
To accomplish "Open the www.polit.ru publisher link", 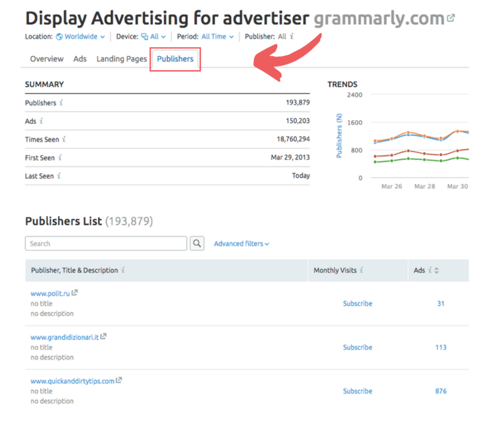I will [50, 294].
